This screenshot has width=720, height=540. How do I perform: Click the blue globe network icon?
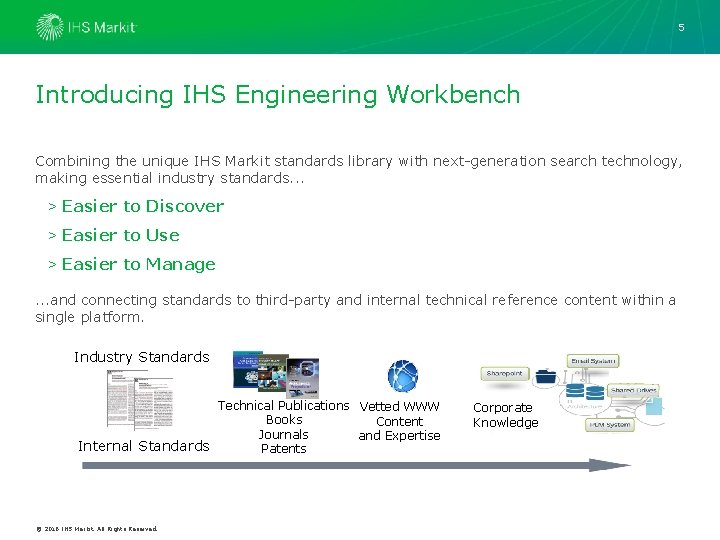click(403, 376)
